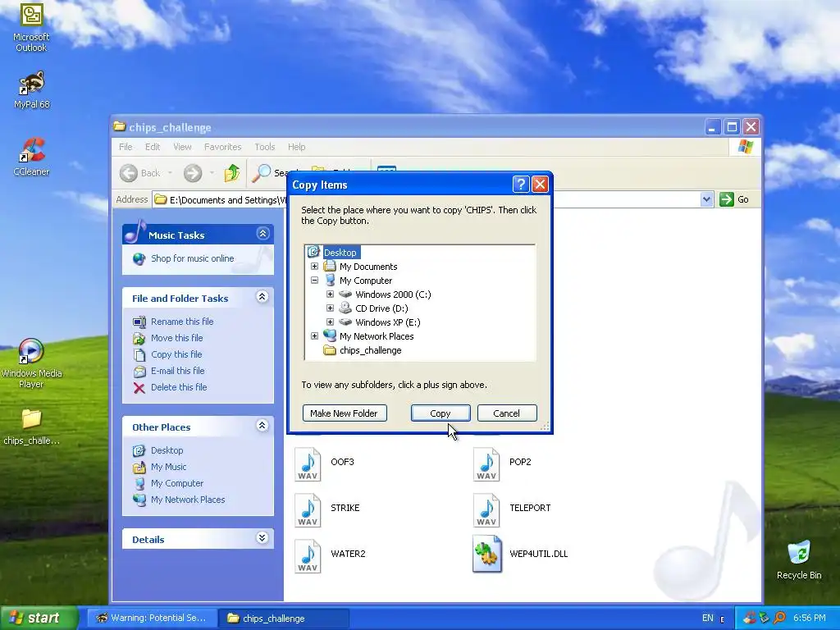
Task: Expand the CD Drive (D:) node
Action: [330, 308]
